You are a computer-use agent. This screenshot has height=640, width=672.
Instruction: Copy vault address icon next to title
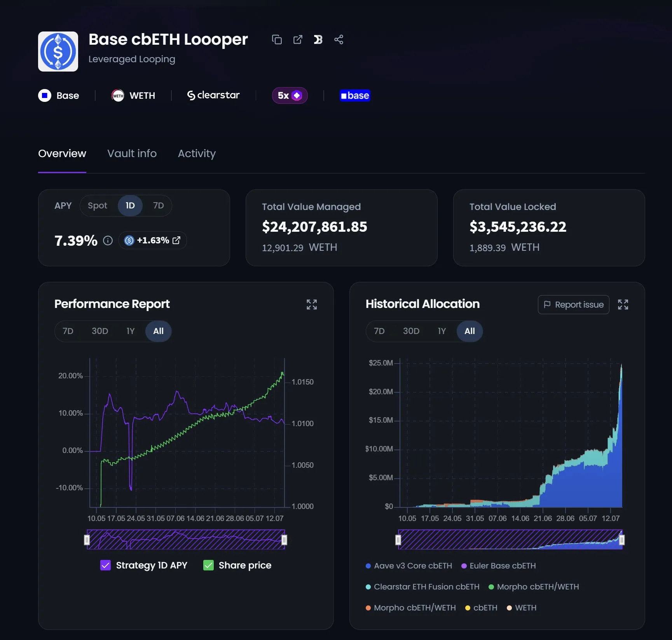[x=277, y=40]
